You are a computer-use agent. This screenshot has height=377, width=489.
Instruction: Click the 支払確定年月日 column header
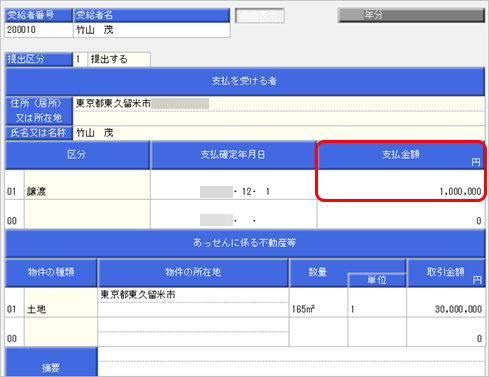[233, 155]
